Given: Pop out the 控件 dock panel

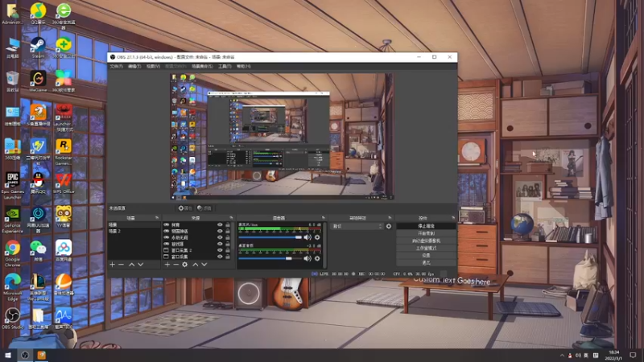Looking at the screenshot, I should [x=453, y=218].
